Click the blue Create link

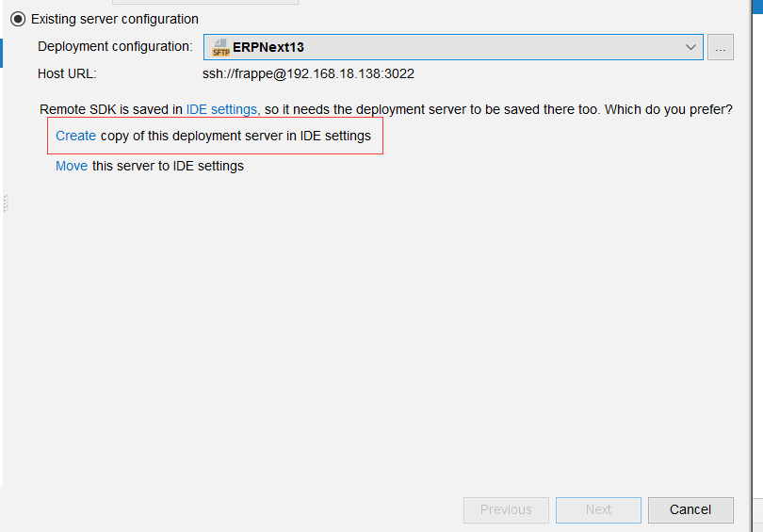pyautogui.click(x=76, y=136)
